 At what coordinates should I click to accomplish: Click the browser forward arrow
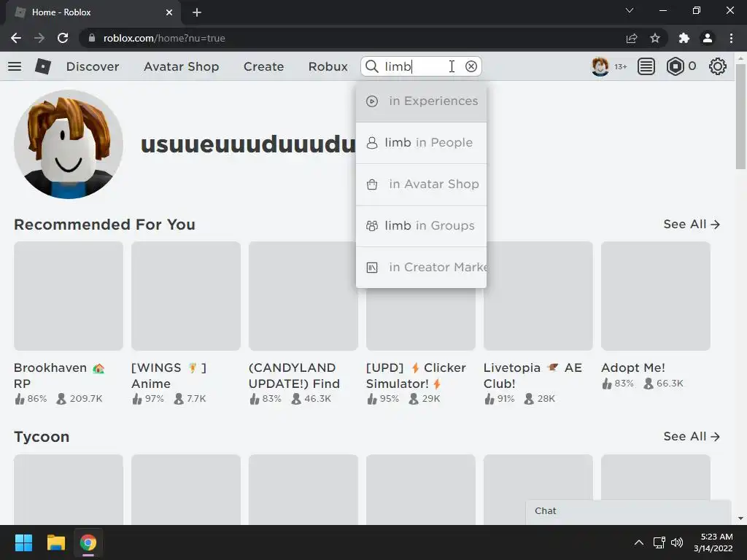coord(39,38)
